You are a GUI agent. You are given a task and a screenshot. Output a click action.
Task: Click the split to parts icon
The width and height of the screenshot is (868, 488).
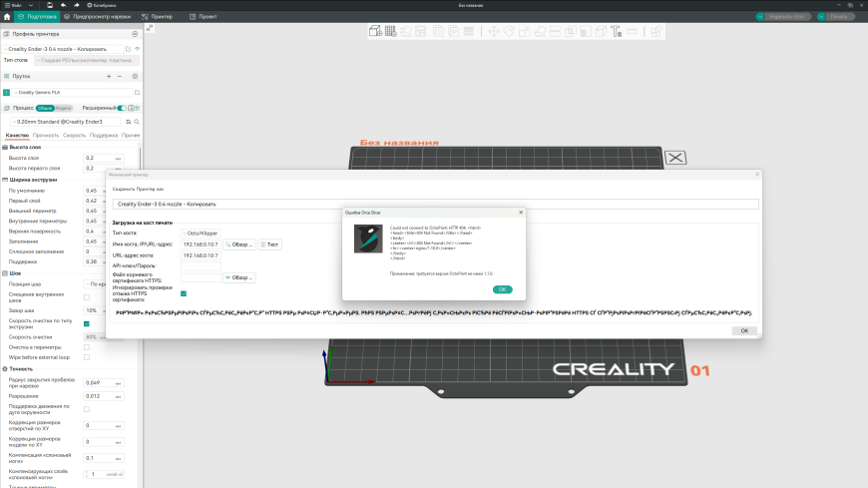point(454,32)
